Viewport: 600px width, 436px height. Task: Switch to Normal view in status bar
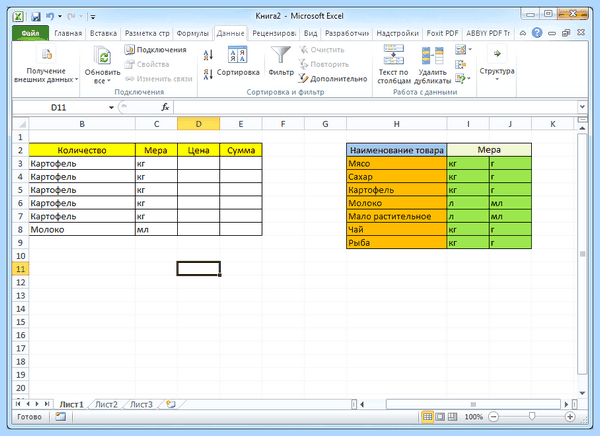[x=427, y=416]
